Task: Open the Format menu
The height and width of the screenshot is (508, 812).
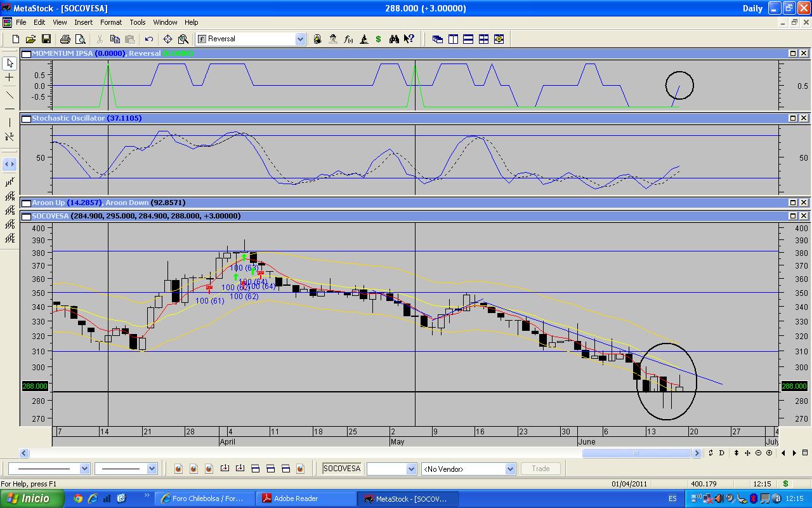Action: 111,22
